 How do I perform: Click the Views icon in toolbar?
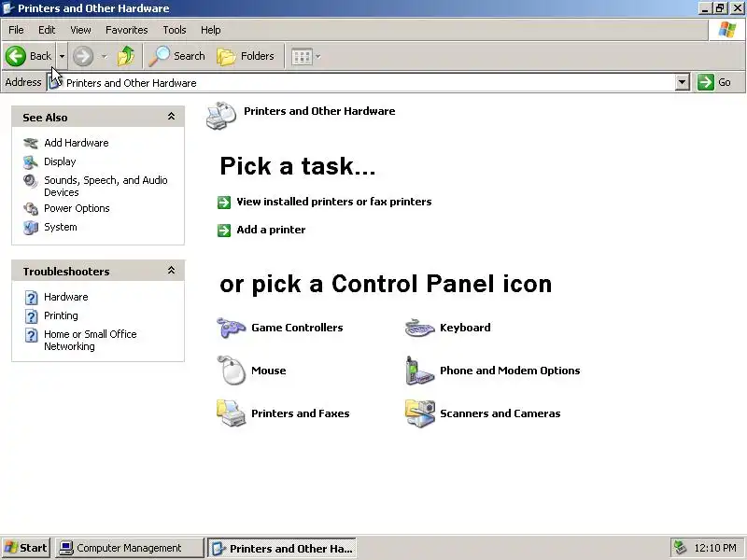[x=302, y=57]
